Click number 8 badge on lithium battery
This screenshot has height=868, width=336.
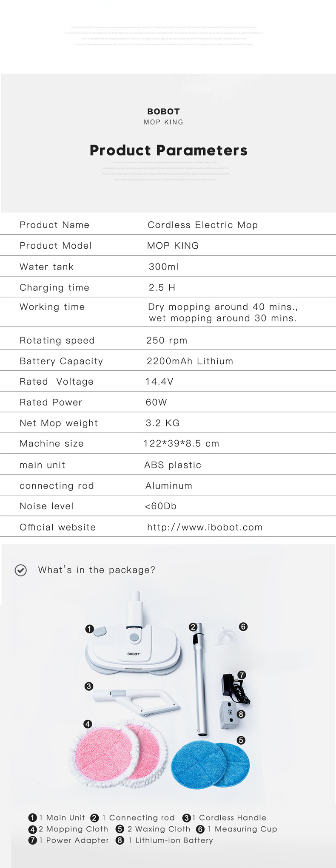pos(241,714)
